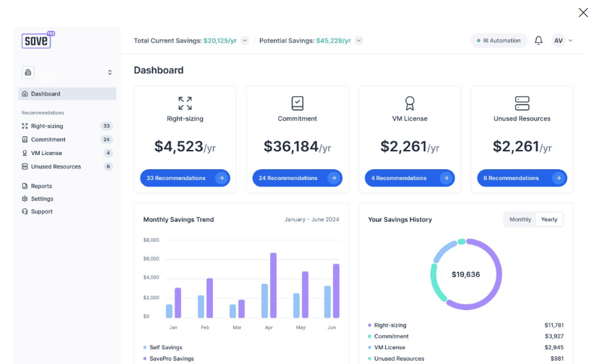The height and width of the screenshot is (364, 601).
Task: Expand the Potential Savings dropdown
Action: [359, 41]
